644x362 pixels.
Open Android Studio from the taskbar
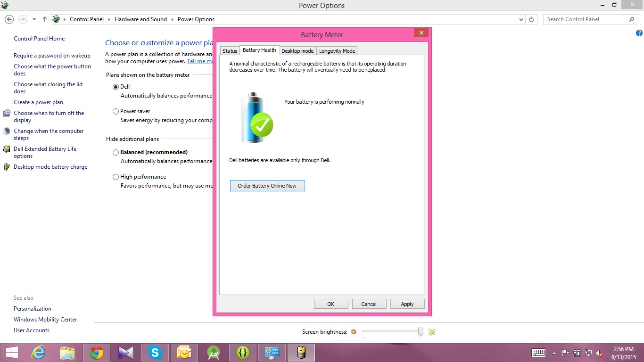(214, 353)
